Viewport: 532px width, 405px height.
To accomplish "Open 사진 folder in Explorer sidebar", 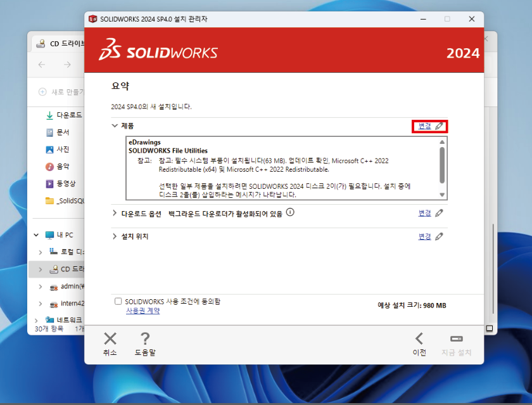I will 58,150.
